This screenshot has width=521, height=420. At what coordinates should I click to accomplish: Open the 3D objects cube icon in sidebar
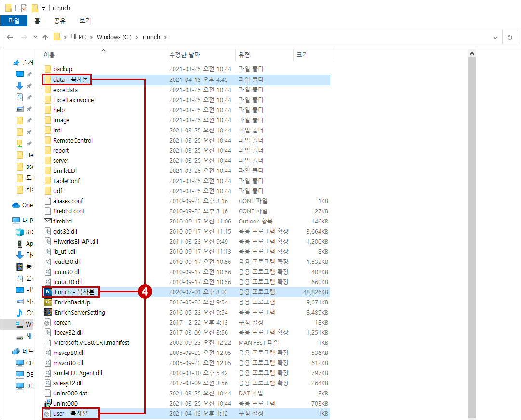point(20,232)
